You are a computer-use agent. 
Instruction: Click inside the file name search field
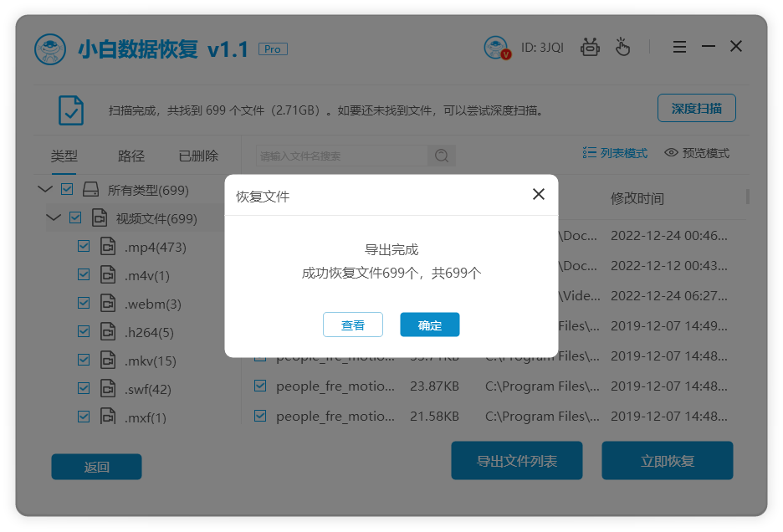pyautogui.click(x=343, y=156)
